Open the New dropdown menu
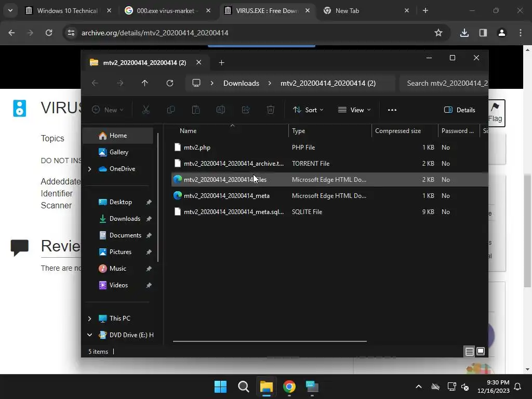 (108, 110)
